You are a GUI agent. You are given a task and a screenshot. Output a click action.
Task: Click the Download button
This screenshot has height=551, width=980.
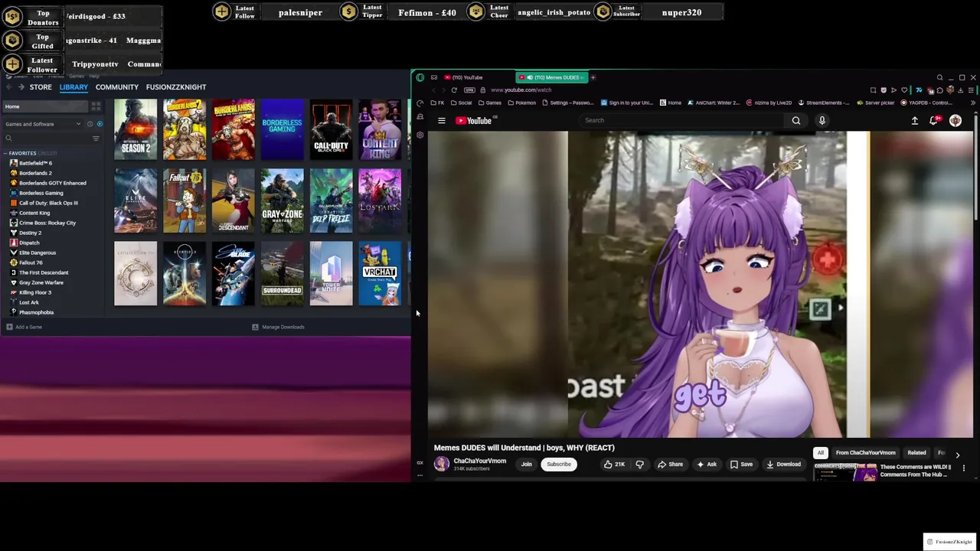(x=783, y=464)
